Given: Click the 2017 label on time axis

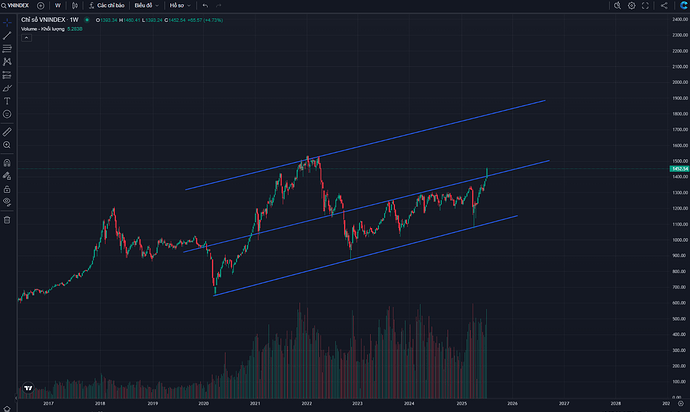Looking at the screenshot, I should [x=48, y=403].
